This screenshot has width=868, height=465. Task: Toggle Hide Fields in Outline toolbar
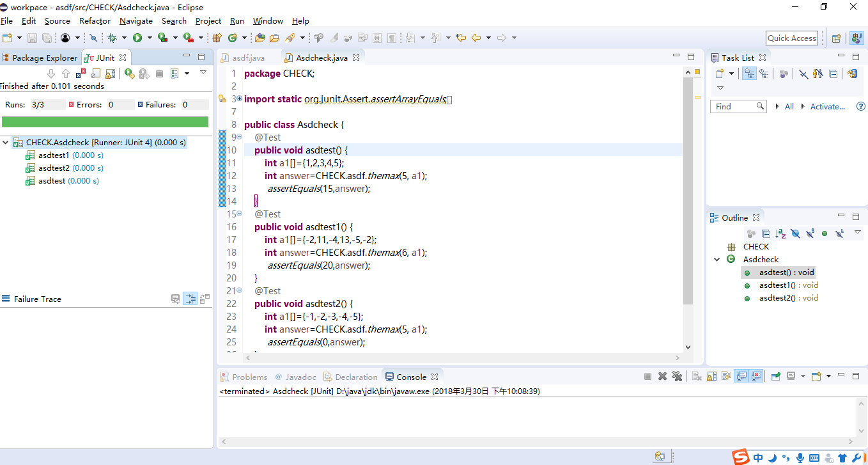pyautogui.click(x=795, y=233)
